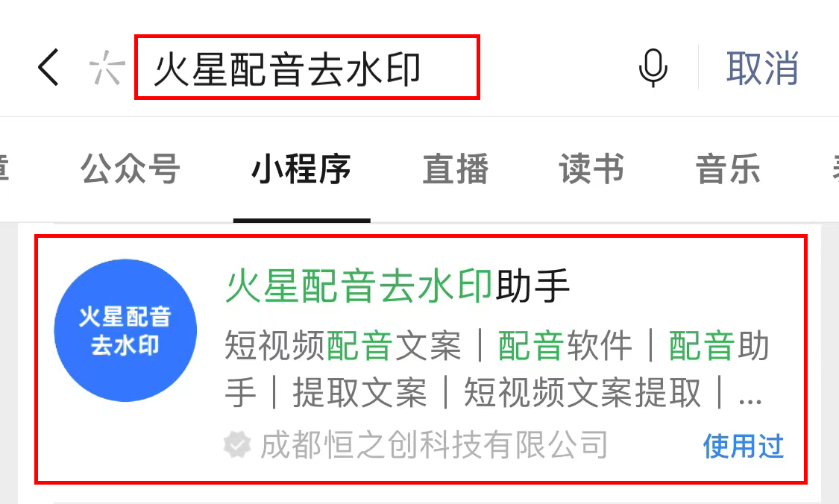Open the blue 火星配音去水印 app logo

click(x=125, y=330)
